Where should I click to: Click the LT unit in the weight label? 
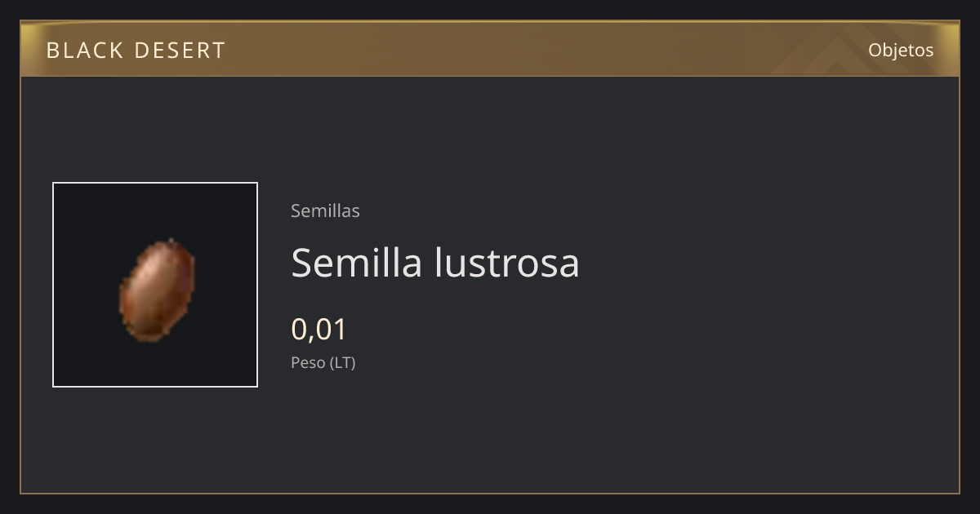pyautogui.click(x=343, y=363)
